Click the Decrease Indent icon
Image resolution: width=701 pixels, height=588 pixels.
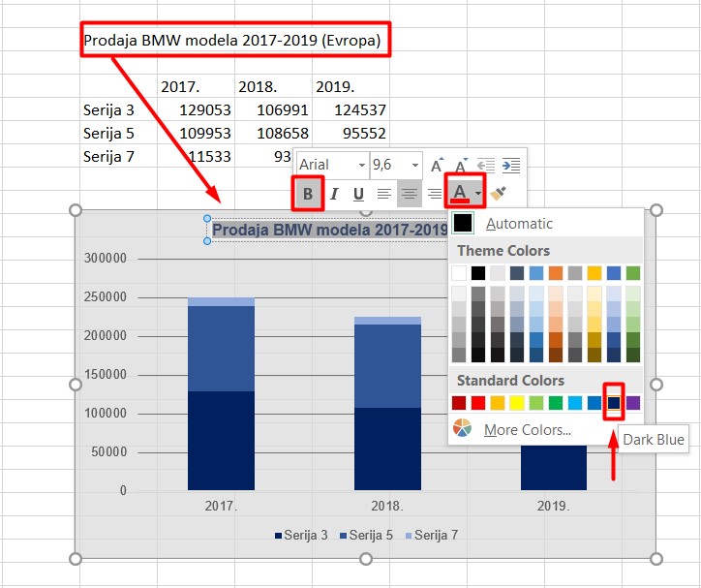[486, 166]
